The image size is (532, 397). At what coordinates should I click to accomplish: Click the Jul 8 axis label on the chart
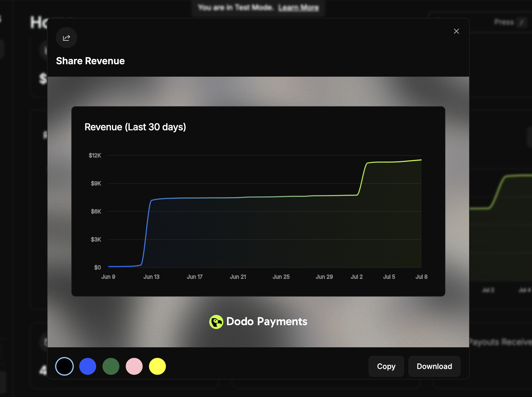click(x=421, y=276)
